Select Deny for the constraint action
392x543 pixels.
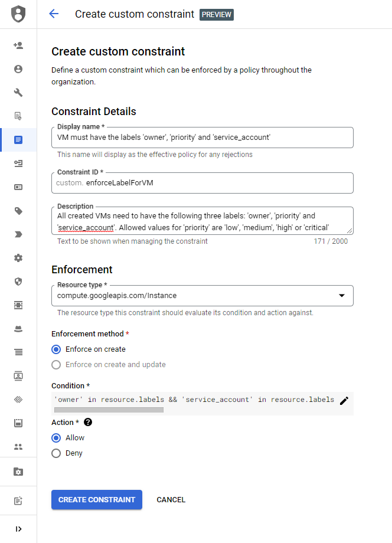[57, 453]
